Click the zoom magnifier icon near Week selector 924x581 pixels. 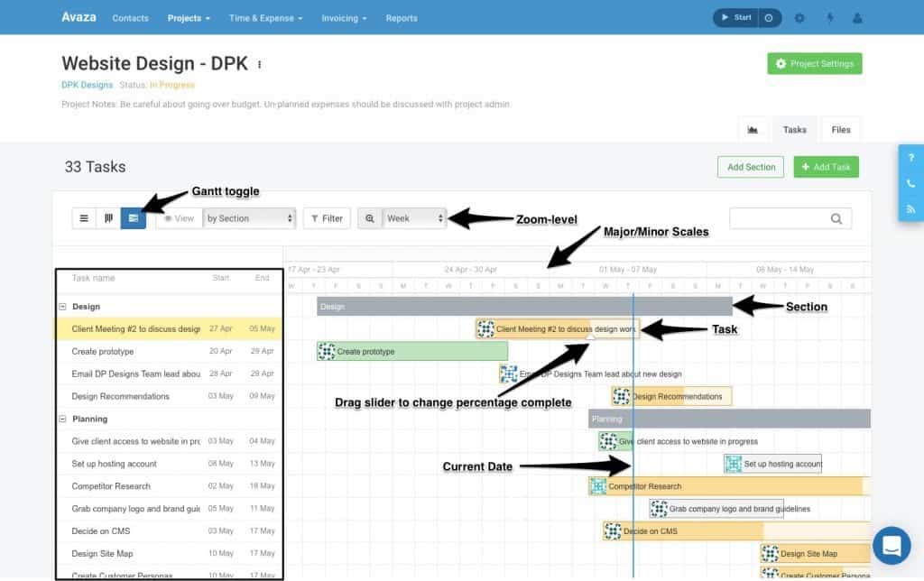369,217
